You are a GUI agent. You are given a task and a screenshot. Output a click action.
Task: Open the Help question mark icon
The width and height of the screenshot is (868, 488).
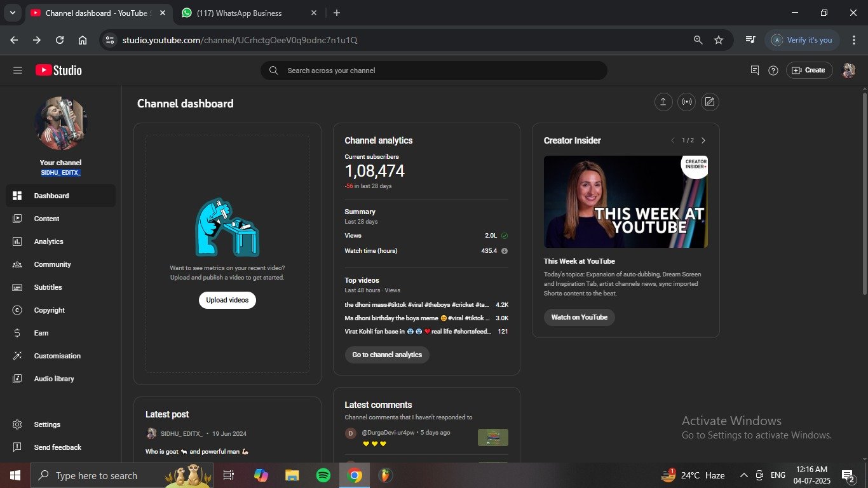(x=773, y=71)
